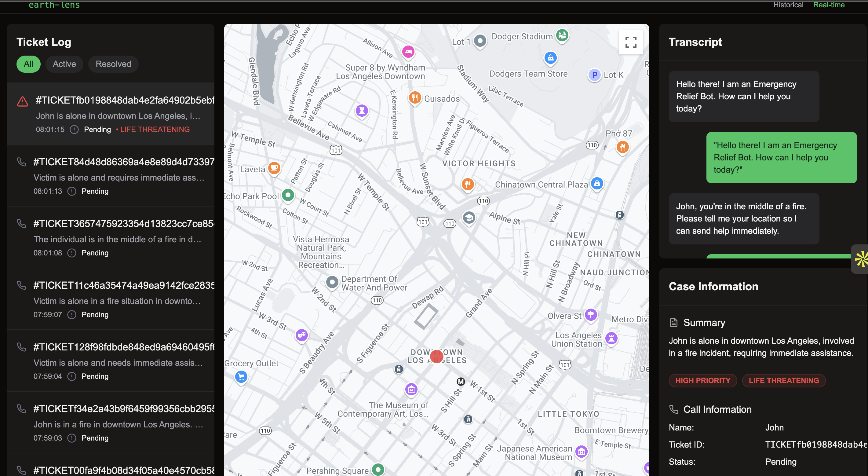Click the earth-lens logo link
This screenshot has width=868, height=476.
(x=54, y=5)
